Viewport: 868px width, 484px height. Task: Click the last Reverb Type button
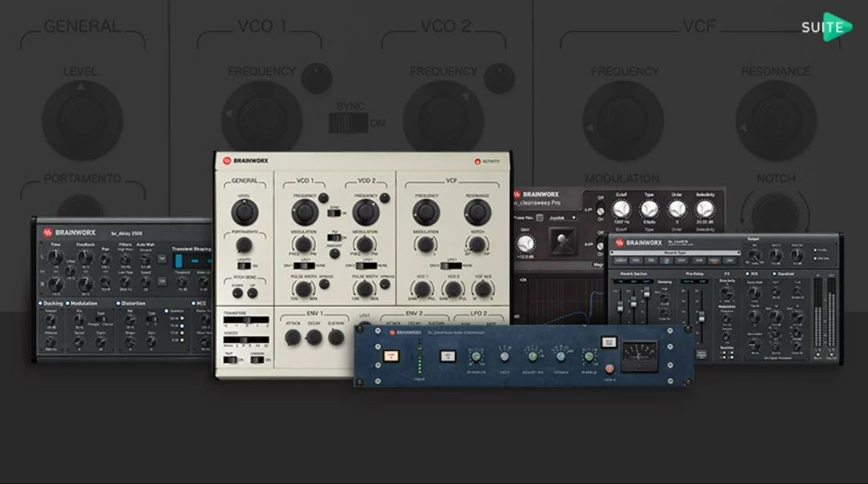coord(731,260)
